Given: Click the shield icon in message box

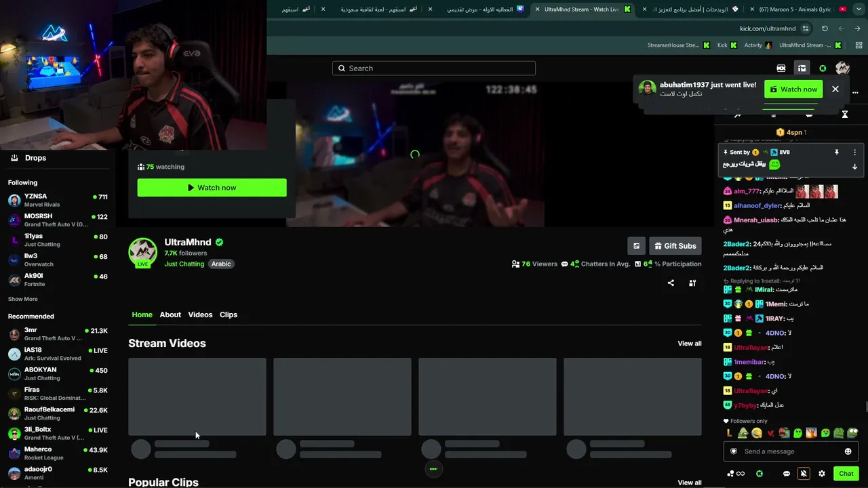Looking at the screenshot, I should pyautogui.click(x=734, y=451).
